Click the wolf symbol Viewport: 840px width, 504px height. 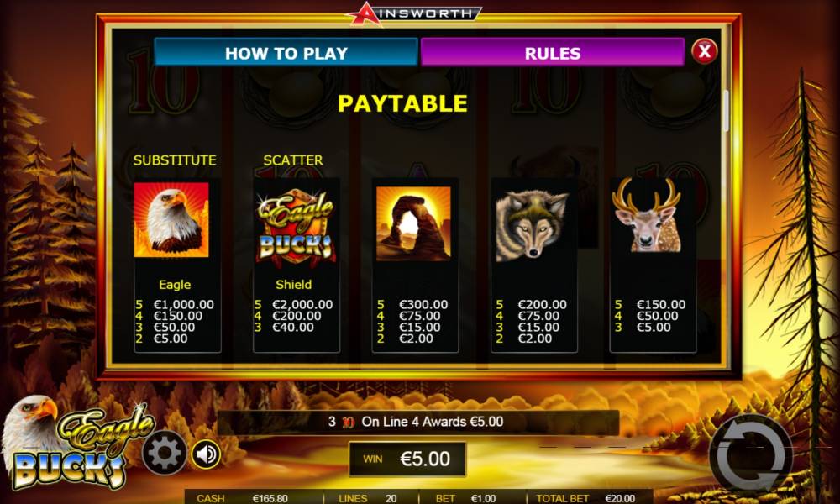tap(532, 225)
